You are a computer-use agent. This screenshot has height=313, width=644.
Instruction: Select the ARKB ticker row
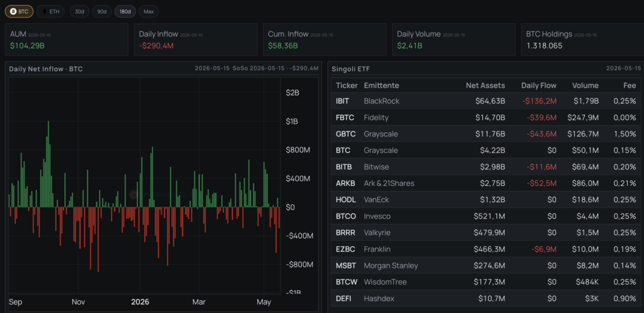[486, 184]
